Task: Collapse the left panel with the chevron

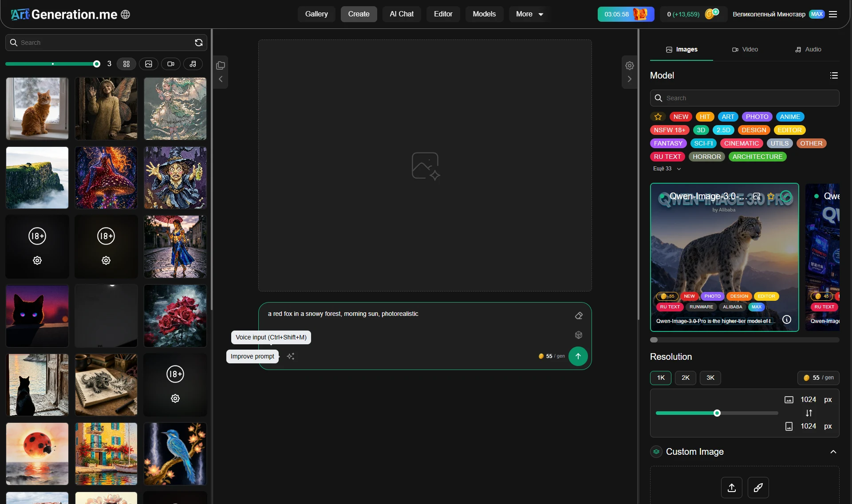Action: click(x=221, y=79)
